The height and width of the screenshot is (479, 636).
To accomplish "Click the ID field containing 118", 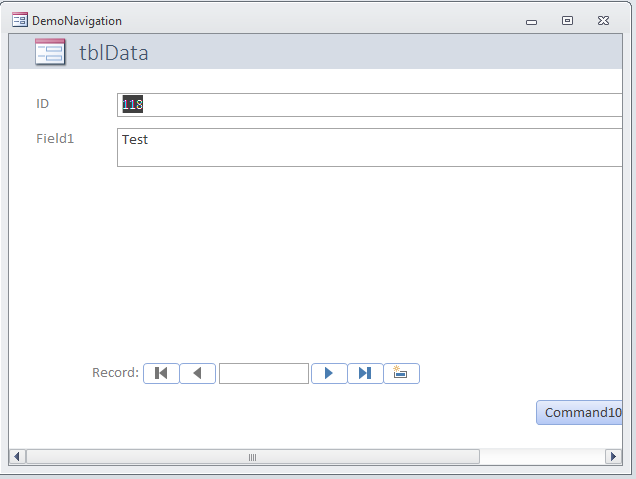I will [370, 104].
